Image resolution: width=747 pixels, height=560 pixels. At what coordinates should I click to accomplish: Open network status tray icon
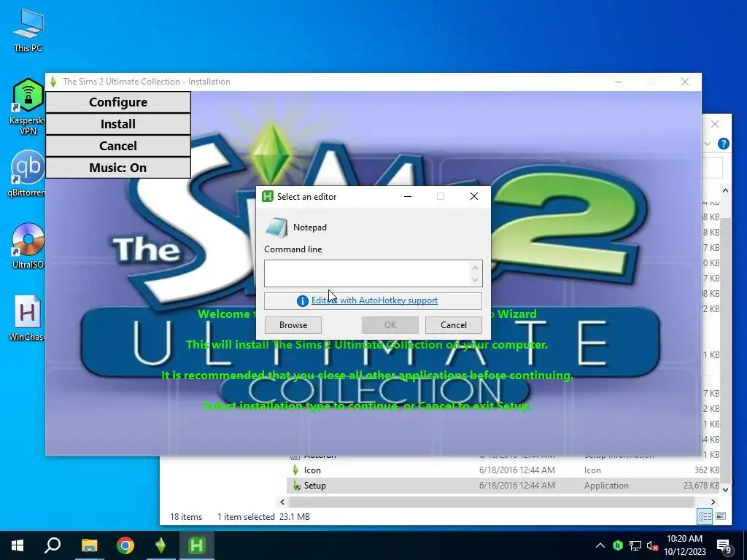pos(635,545)
